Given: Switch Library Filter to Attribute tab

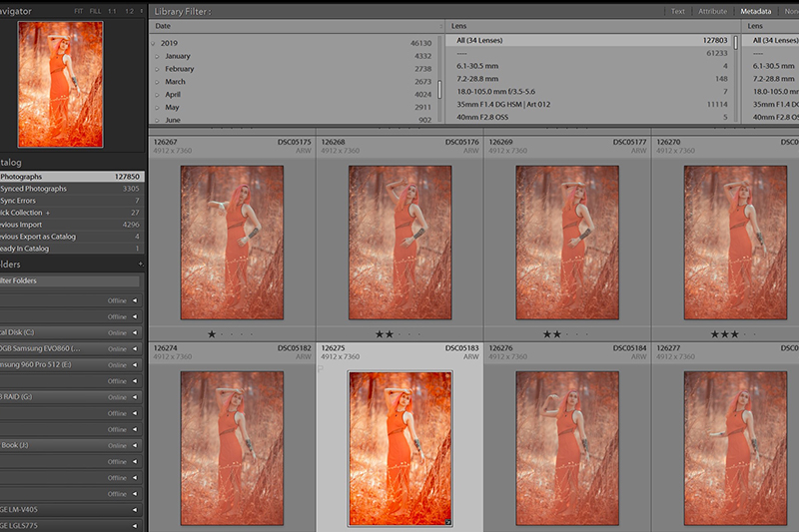Looking at the screenshot, I should point(712,11).
